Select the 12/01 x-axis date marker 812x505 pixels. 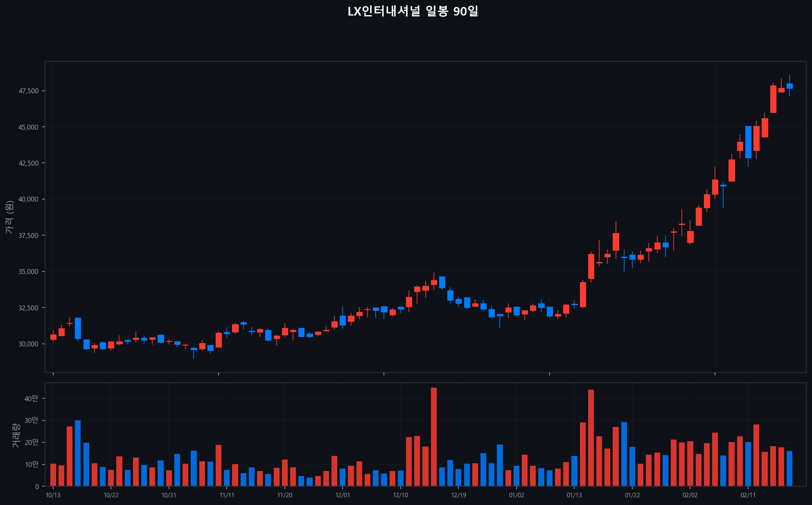[x=343, y=495]
